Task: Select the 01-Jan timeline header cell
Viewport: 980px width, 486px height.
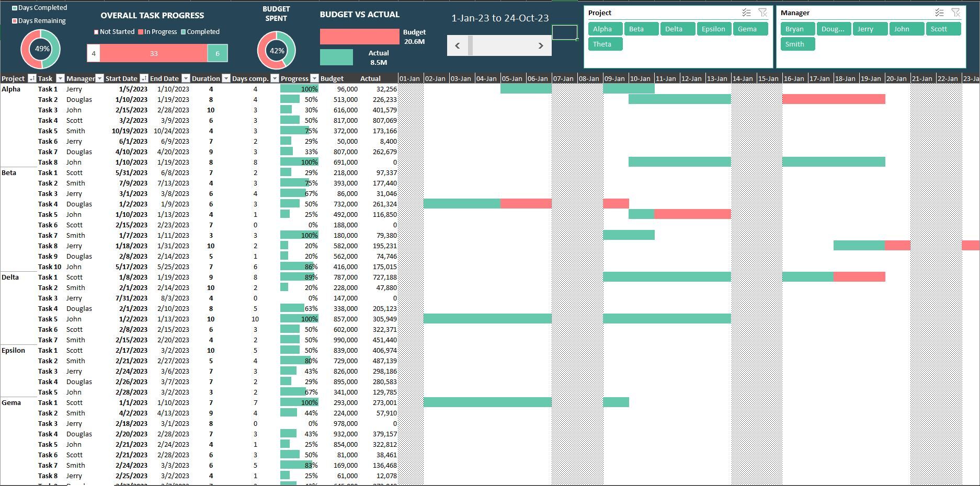Action: tap(411, 78)
